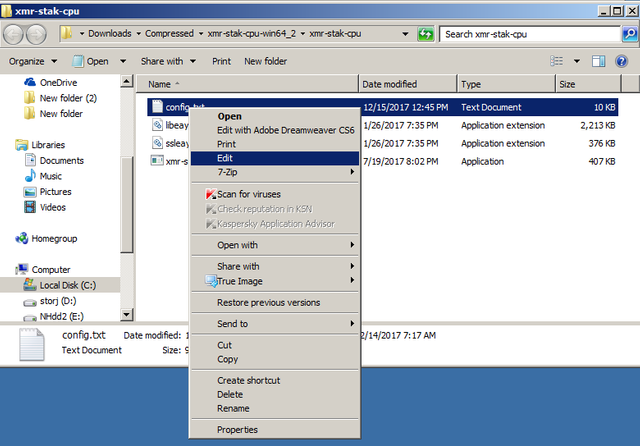Viewport: 640px width, 446px height.
Task: Click Downloads in the address path
Action: tap(110, 33)
